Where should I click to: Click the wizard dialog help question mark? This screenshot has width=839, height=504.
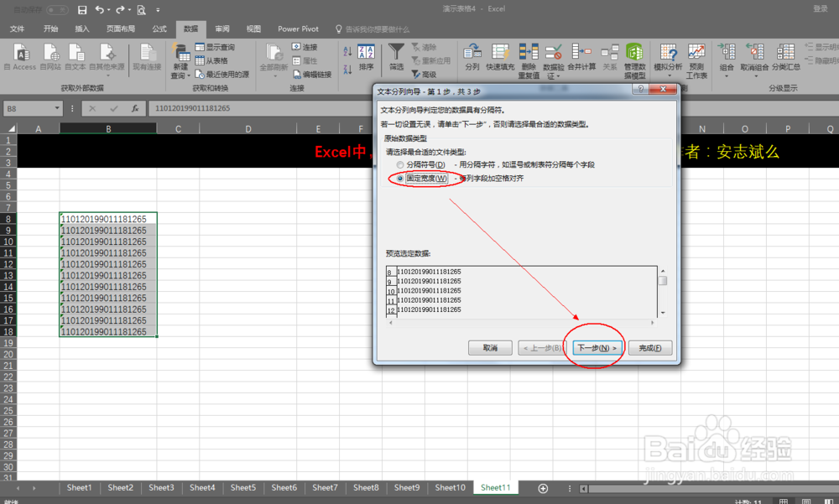(x=640, y=90)
